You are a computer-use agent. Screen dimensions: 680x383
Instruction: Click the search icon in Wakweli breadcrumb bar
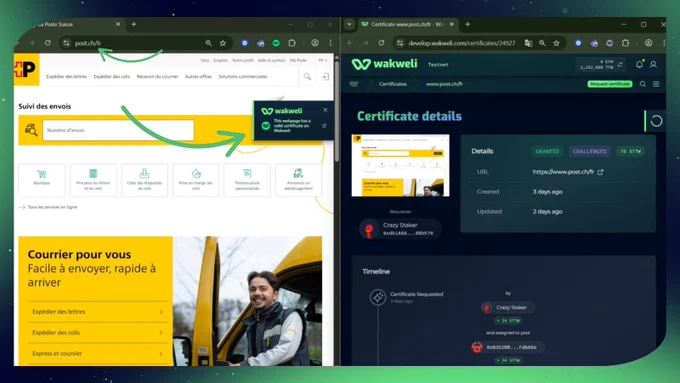[x=643, y=84]
